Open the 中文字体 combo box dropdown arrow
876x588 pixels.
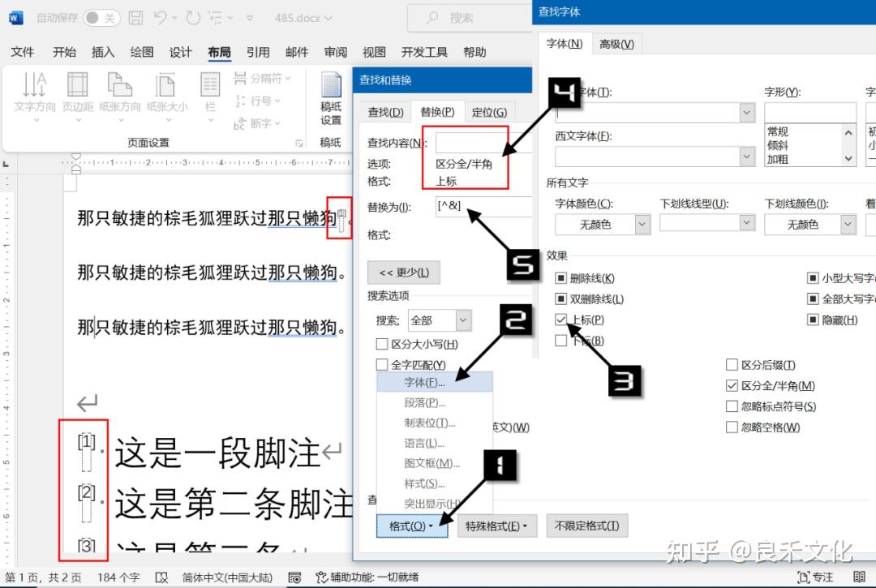point(748,112)
